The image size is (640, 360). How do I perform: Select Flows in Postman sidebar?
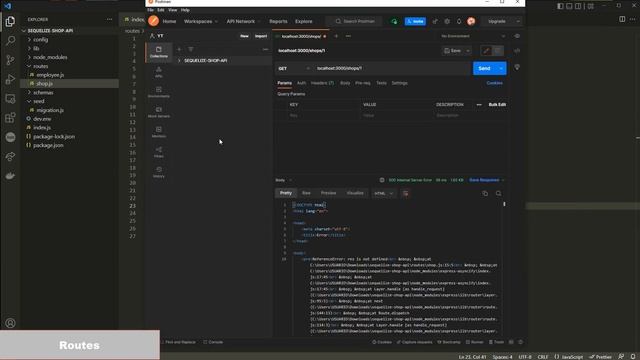(x=159, y=152)
